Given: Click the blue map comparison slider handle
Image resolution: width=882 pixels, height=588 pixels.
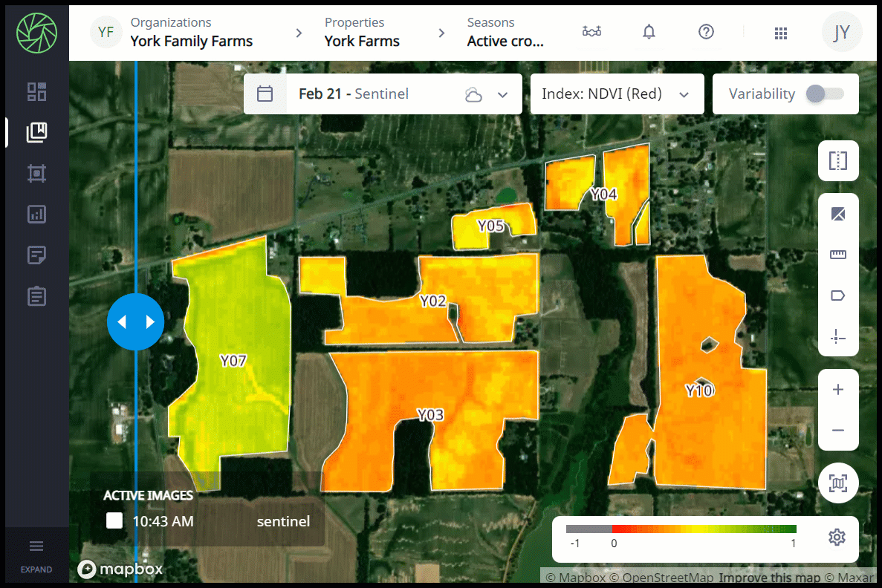Looking at the screenshot, I should 135,321.
